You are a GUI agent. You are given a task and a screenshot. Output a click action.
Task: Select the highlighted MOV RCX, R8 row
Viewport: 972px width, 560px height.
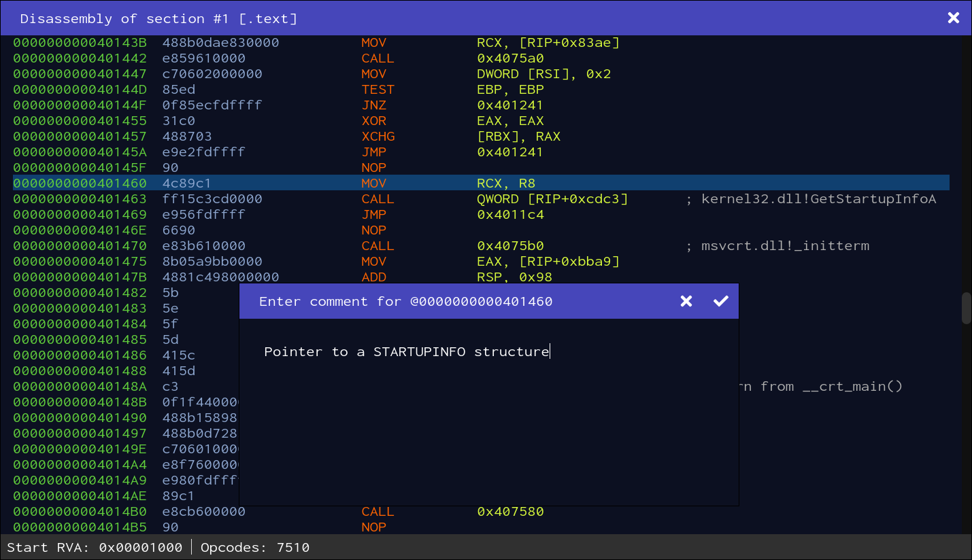pos(481,183)
